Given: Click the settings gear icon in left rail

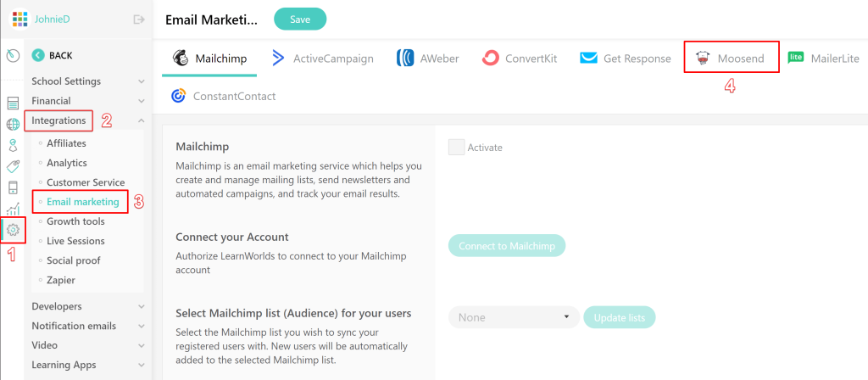Looking at the screenshot, I should click(13, 229).
